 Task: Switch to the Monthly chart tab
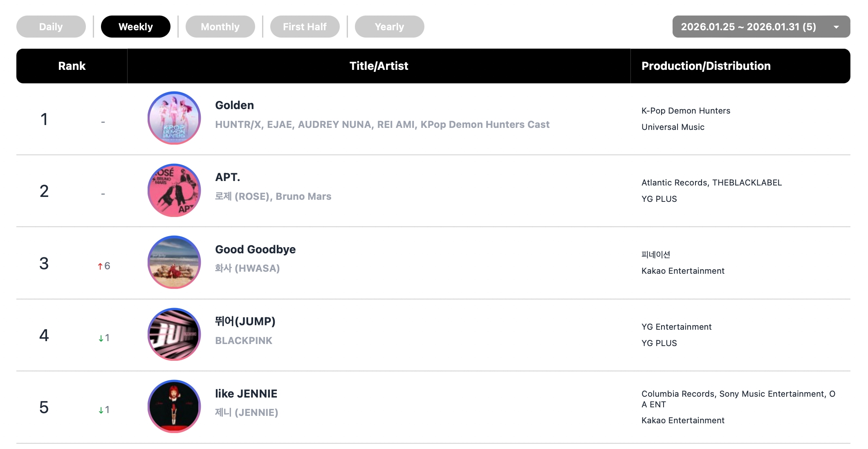click(220, 27)
